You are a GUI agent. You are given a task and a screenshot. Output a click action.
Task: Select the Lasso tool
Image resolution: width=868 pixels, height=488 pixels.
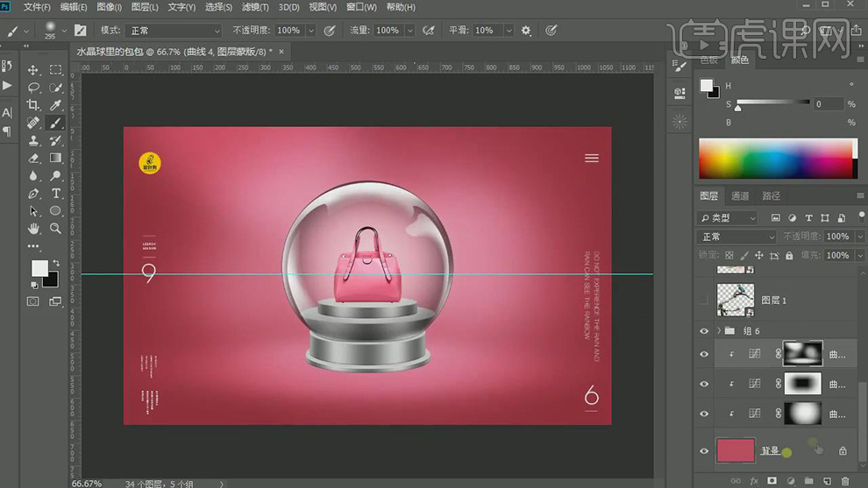coord(33,87)
